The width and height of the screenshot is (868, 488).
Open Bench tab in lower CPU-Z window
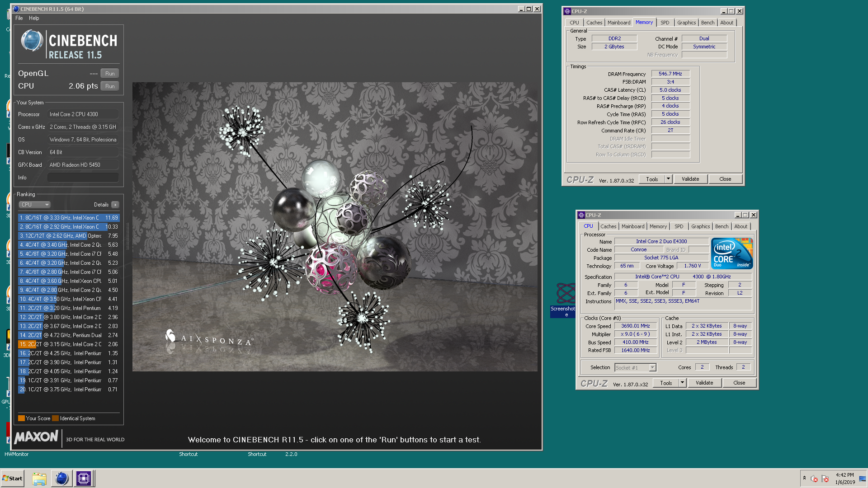coord(722,226)
